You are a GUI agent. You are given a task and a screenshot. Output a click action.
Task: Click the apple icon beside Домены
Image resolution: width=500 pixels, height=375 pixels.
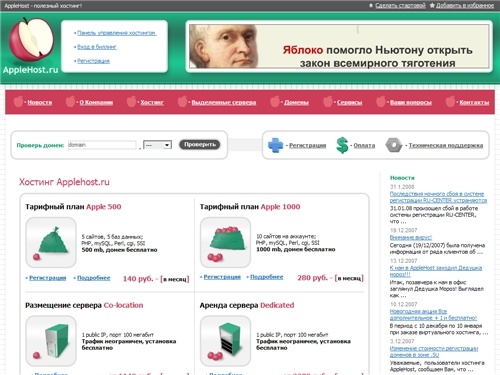275,101
